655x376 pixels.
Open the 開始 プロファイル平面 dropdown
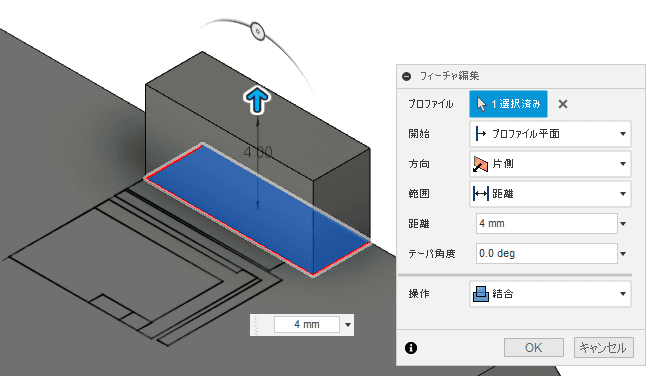point(550,134)
